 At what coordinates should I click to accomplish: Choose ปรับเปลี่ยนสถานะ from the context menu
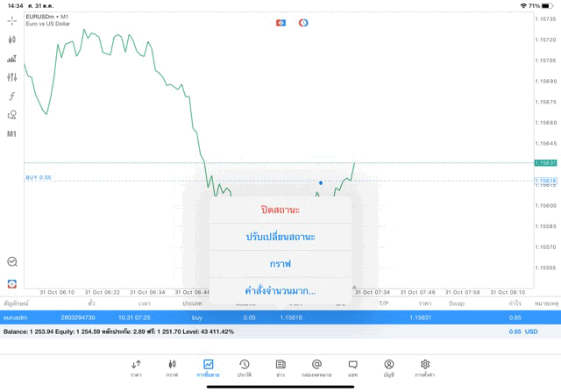pyautogui.click(x=280, y=237)
